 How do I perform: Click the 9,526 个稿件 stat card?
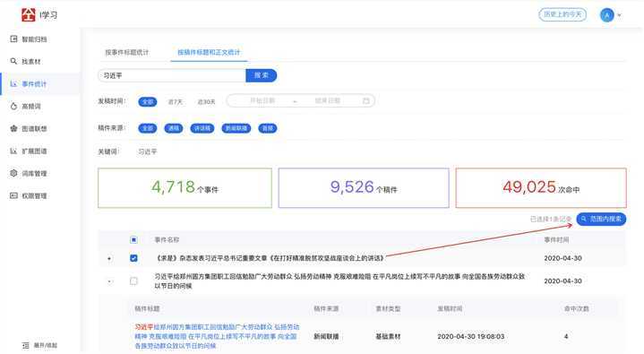coord(364,188)
